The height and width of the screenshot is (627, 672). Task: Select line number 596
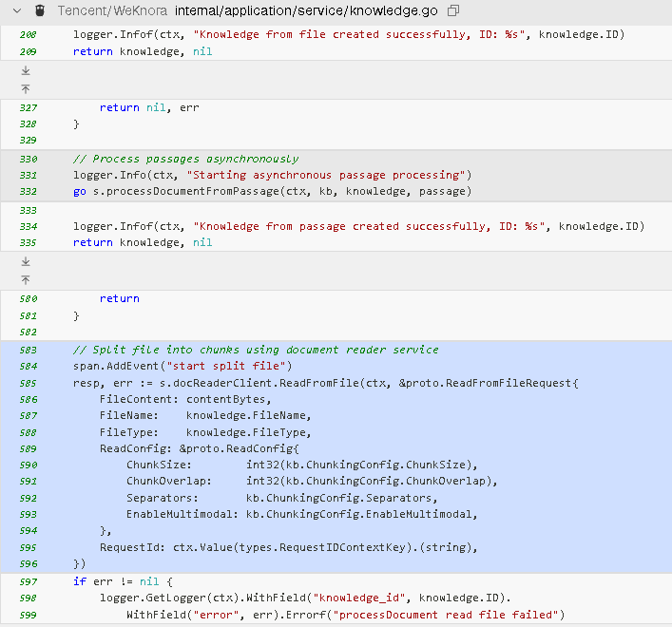[29, 564]
